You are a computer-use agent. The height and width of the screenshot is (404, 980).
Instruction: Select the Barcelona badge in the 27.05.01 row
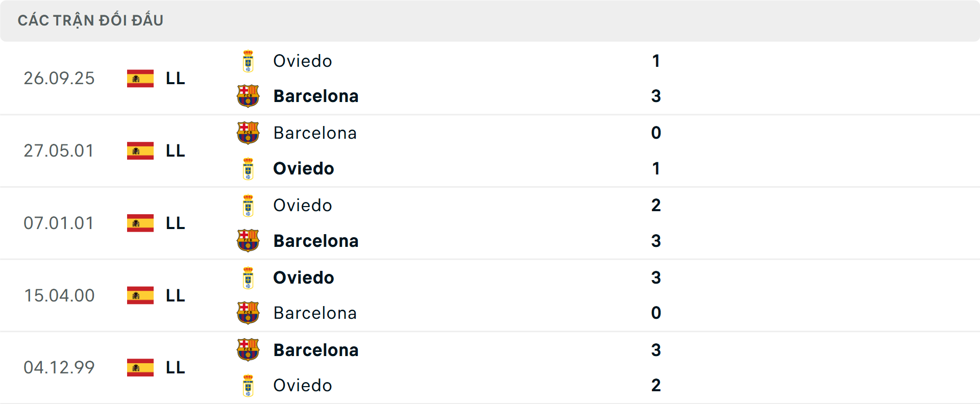(248, 133)
